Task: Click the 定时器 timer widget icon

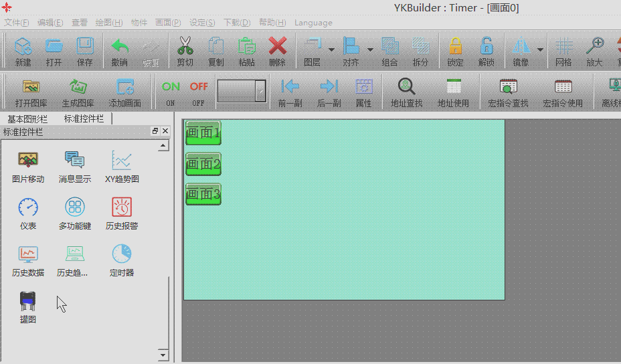Action: [122, 254]
